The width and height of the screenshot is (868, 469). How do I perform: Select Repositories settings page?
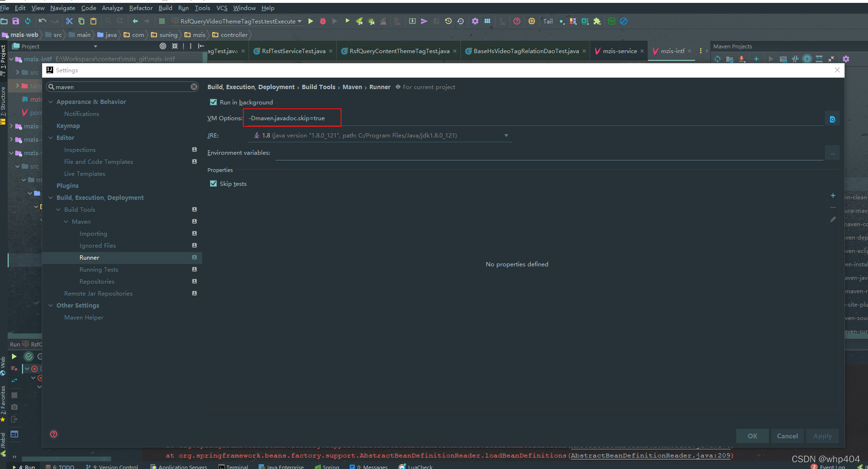tap(97, 281)
